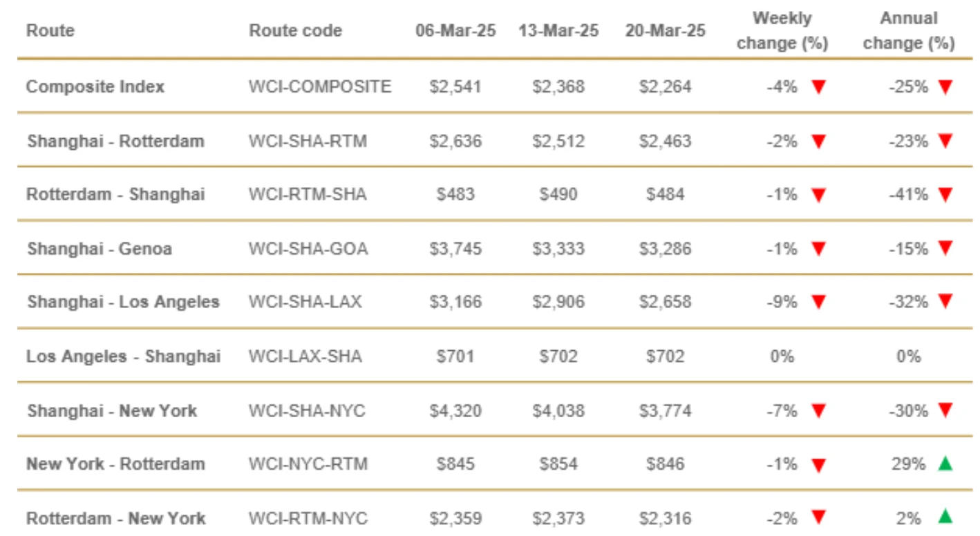Viewport: 980px width, 536px height.
Task: Click the WCI-COMPOSITE route code
Action: pyautogui.click(x=320, y=87)
